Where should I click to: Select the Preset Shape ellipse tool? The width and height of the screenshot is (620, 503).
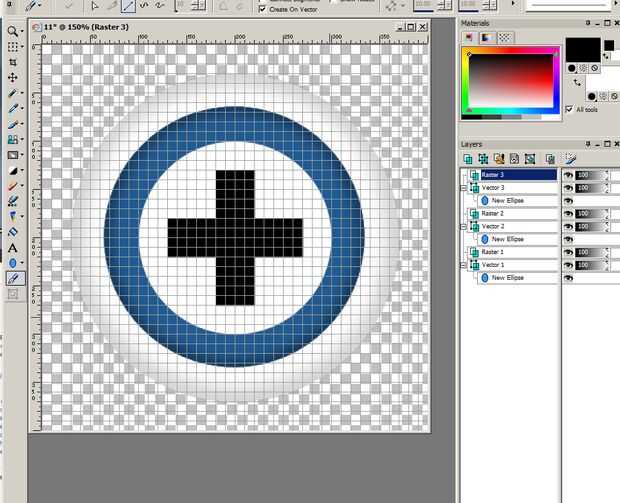pos(12,263)
